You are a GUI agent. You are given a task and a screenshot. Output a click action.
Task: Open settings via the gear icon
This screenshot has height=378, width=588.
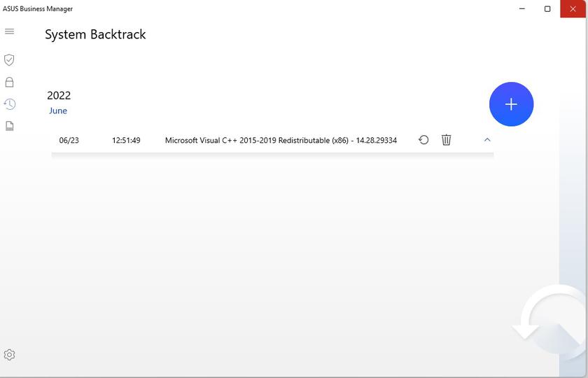9,354
